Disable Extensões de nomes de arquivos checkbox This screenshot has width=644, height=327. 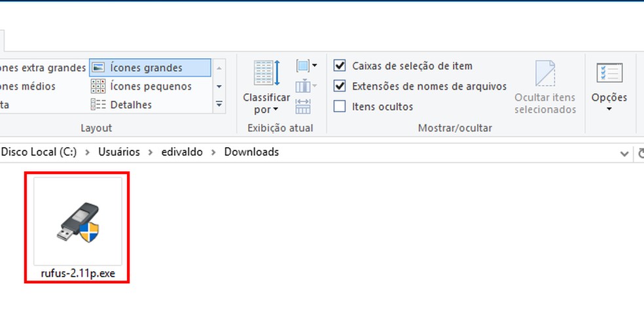tap(340, 86)
